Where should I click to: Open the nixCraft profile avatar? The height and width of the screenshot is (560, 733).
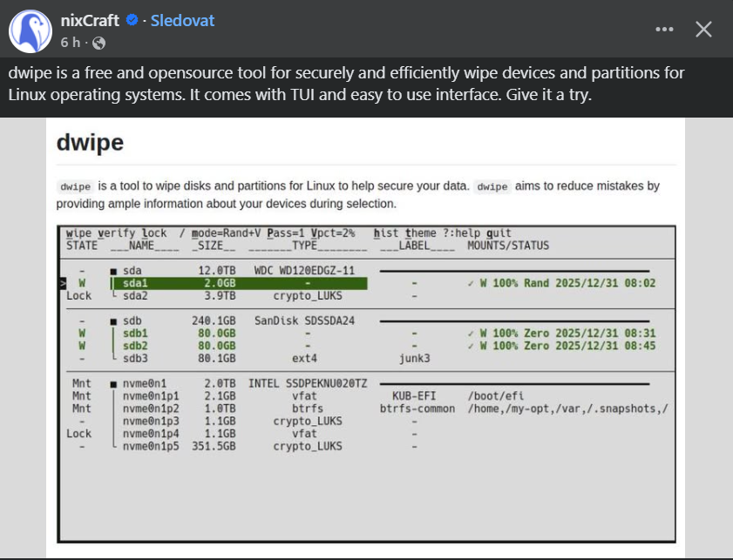pos(30,30)
